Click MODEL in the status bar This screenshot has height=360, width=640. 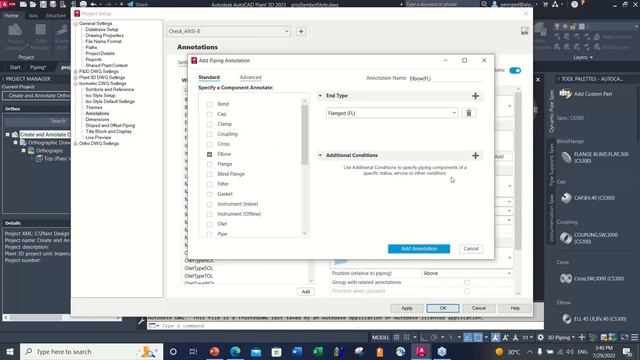(380, 338)
